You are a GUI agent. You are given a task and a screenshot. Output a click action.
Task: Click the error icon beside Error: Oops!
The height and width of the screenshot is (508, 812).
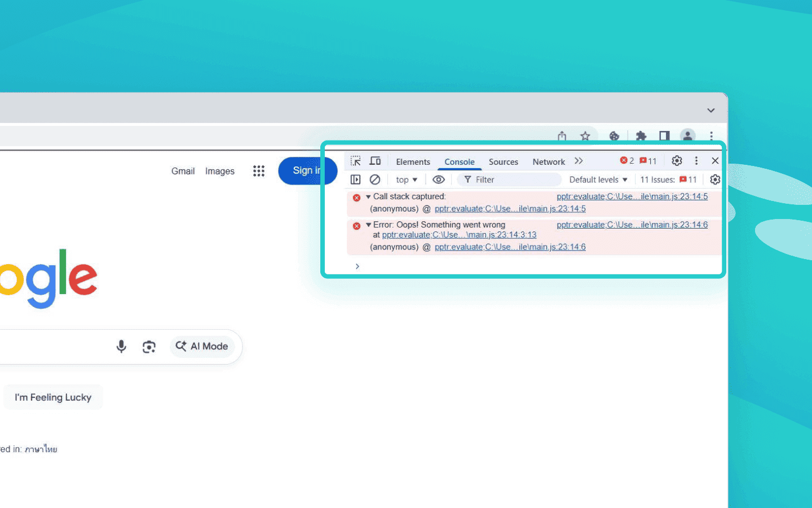click(x=356, y=226)
